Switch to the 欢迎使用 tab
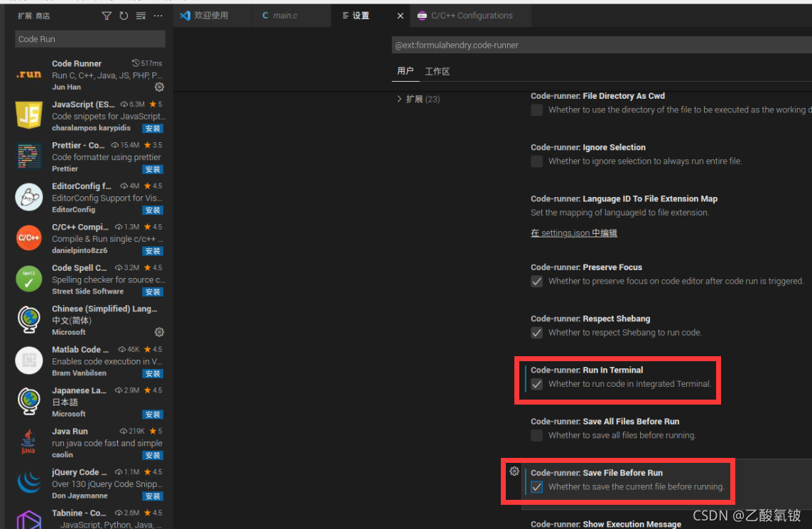Screen dimensions: 812x529 (212, 16)
